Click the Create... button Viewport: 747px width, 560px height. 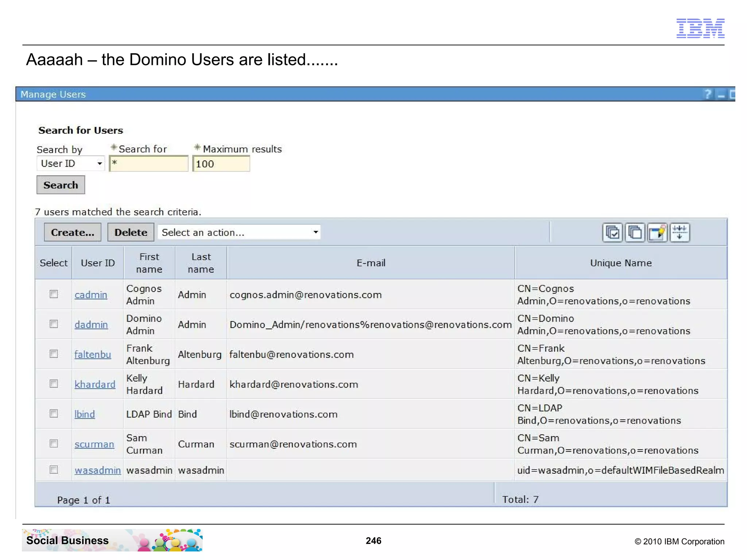(73, 232)
